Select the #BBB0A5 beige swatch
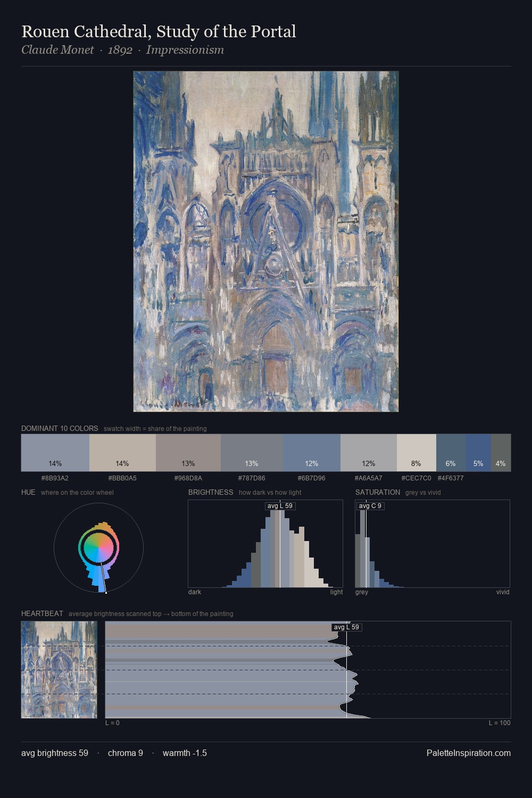 122,453
